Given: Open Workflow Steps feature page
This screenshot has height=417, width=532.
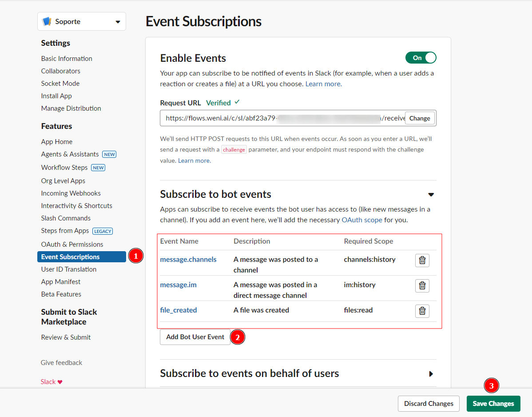Looking at the screenshot, I should click(64, 168).
